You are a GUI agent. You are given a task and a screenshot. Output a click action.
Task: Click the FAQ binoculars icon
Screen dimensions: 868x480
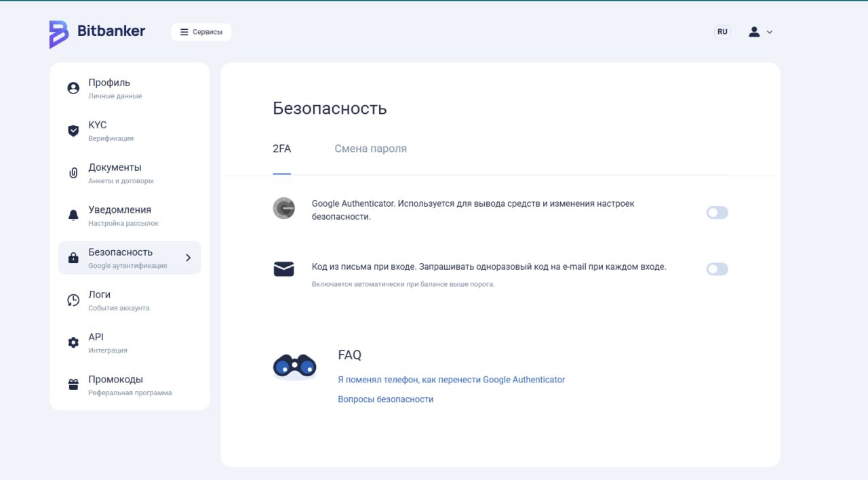coord(294,367)
